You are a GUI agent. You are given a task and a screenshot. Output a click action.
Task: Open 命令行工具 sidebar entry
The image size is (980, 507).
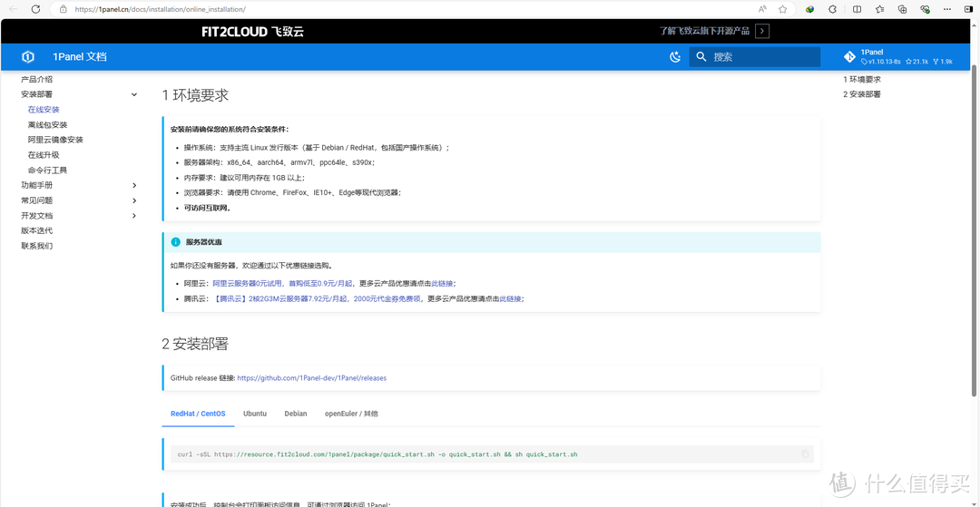47,170
